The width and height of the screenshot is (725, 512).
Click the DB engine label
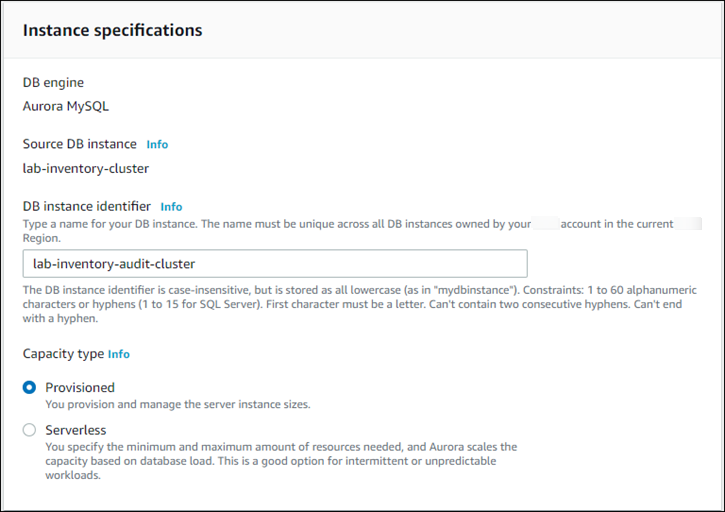pos(53,82)
